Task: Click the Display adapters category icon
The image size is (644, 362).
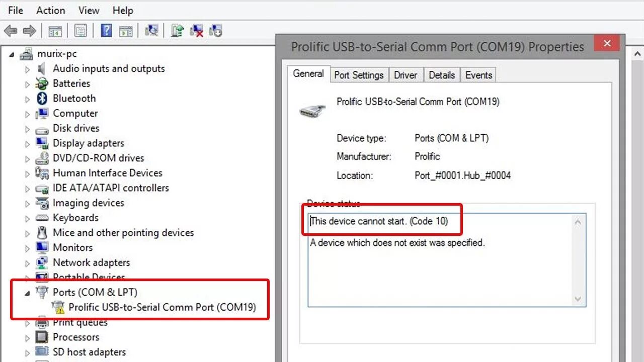Action: (x=42, y=143)
